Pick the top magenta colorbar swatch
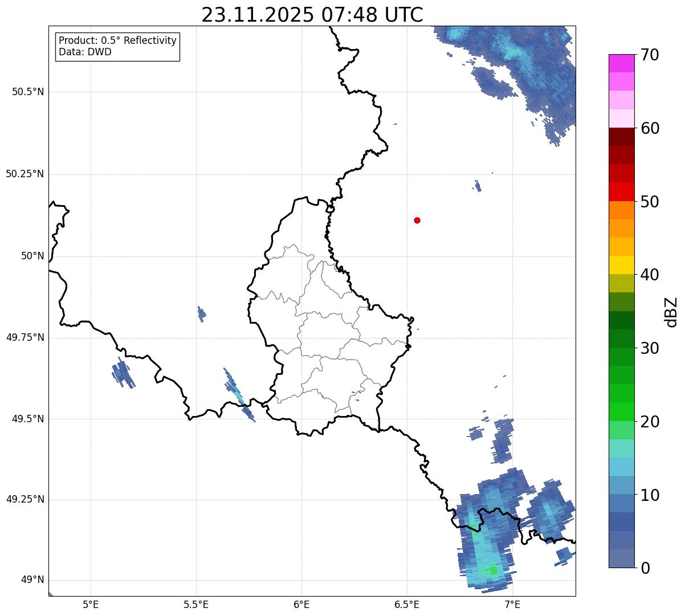Viewport: 685px width, 616px height. 621,63
